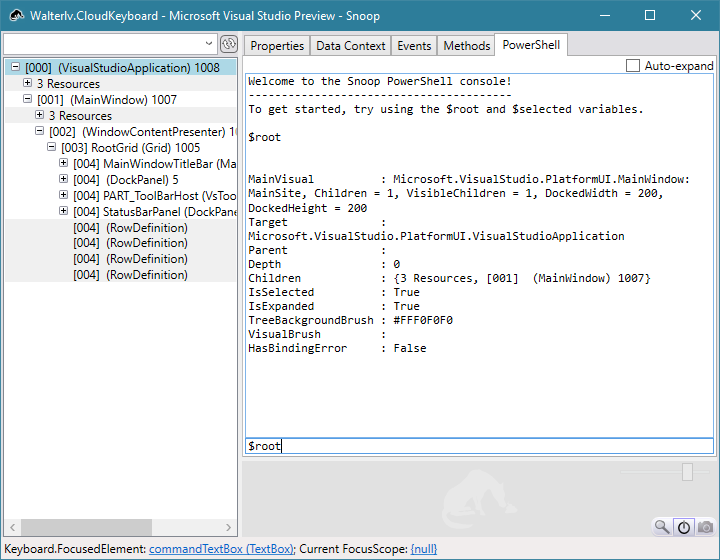Expand the MainWindowTitleBar tree node

tap(64, 164)
